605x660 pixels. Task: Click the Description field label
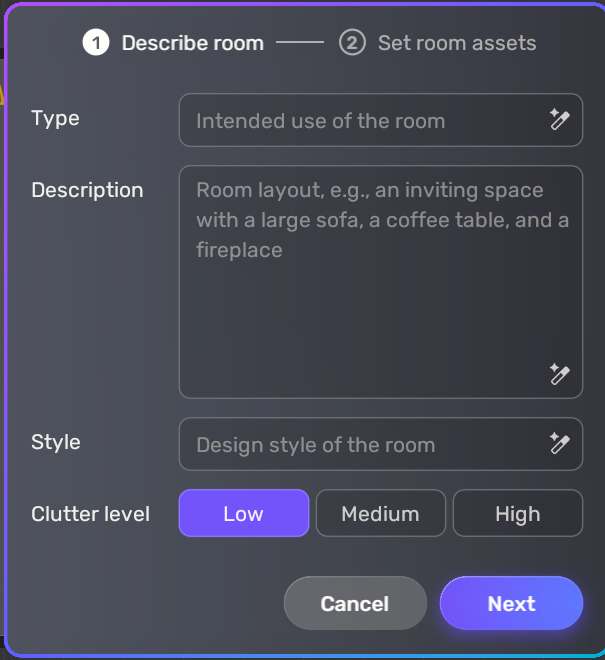(x=87, y=190)
